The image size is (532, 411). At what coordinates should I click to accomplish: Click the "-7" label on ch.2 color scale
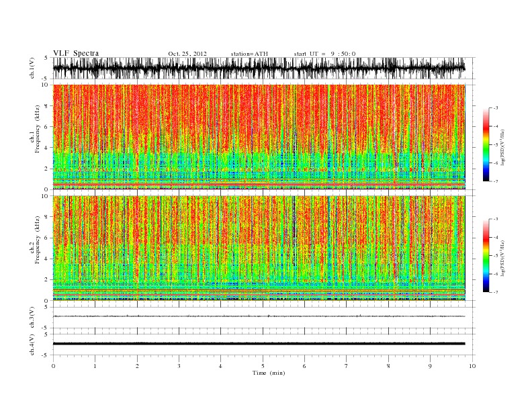[x=496, y=292]
